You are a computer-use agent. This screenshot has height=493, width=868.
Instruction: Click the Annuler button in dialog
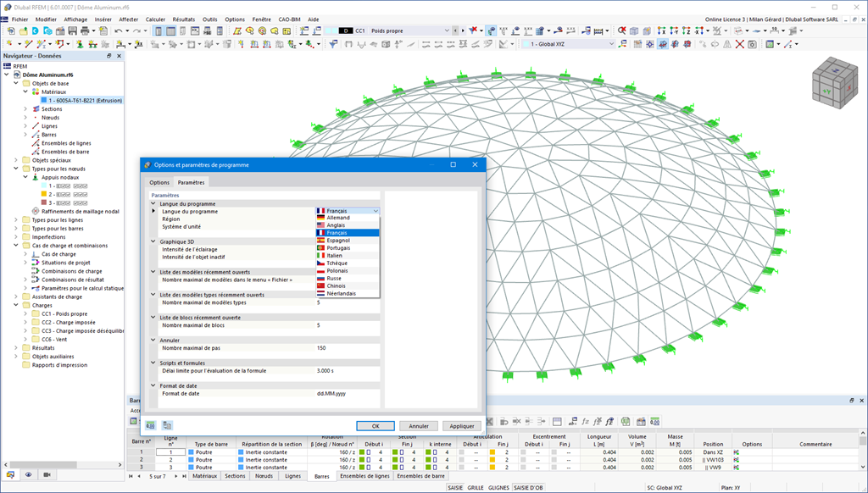tap(419, 426)
